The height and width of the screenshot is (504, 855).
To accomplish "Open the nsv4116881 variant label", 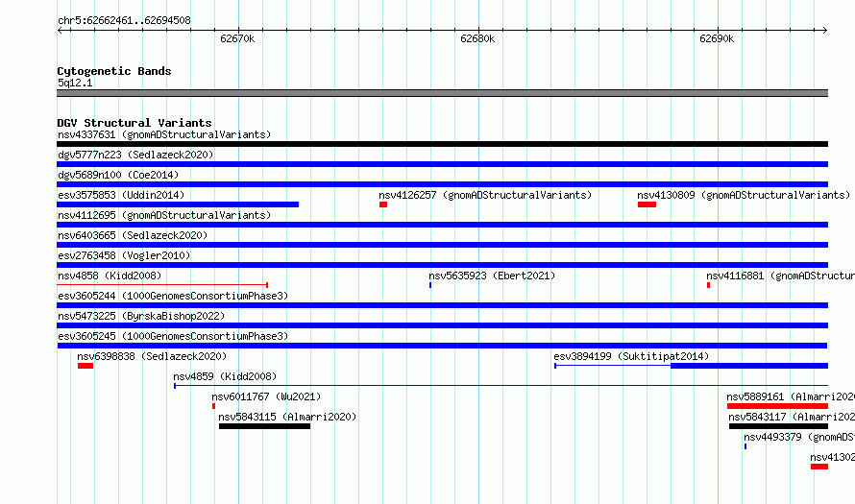I will tap(780, 276).
